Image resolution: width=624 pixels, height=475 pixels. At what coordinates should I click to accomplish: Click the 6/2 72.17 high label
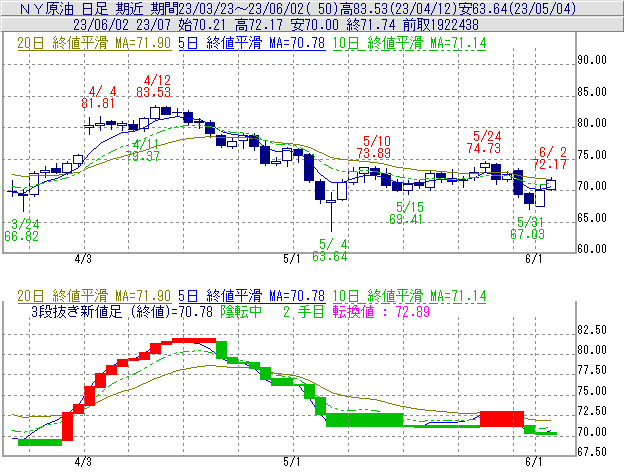tap(550, 158)
